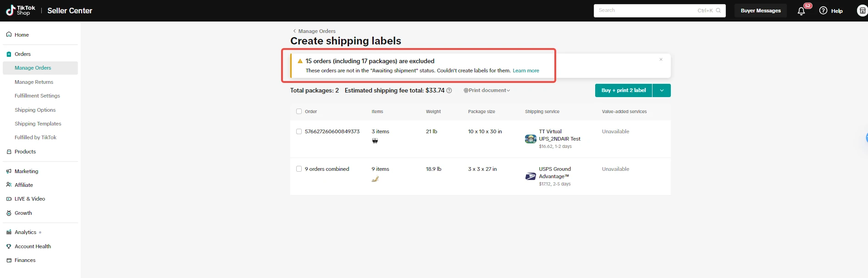Expand the Print document dropdown
Image resolution: width=868 pixels, height=278 pixels.
click(487, 91)
